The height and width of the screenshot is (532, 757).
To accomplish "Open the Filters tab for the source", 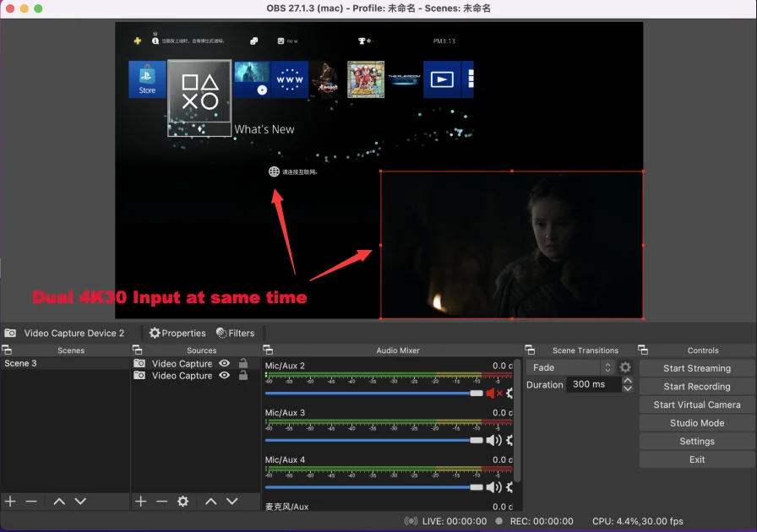I will click(235, 333).
